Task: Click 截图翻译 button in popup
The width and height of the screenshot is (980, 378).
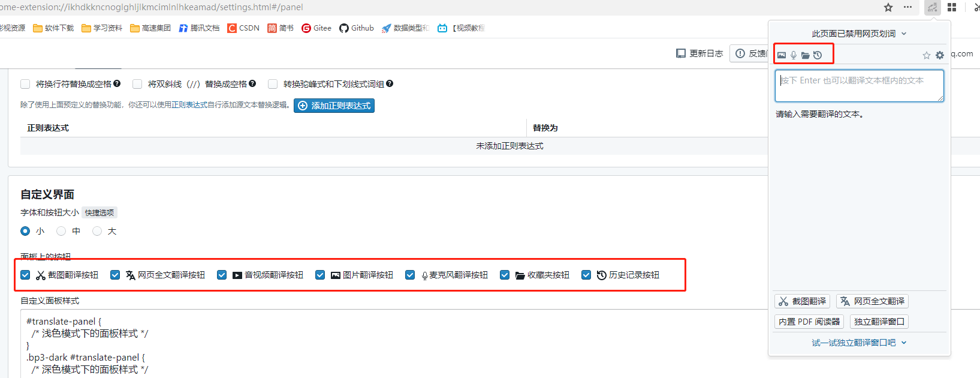Action: (x=802, y=301)
